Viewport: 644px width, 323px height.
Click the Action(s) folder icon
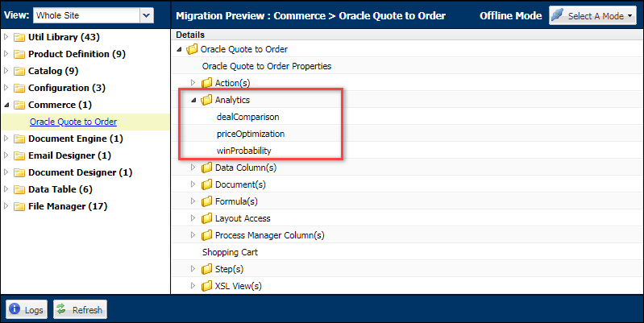click(206, 83)
